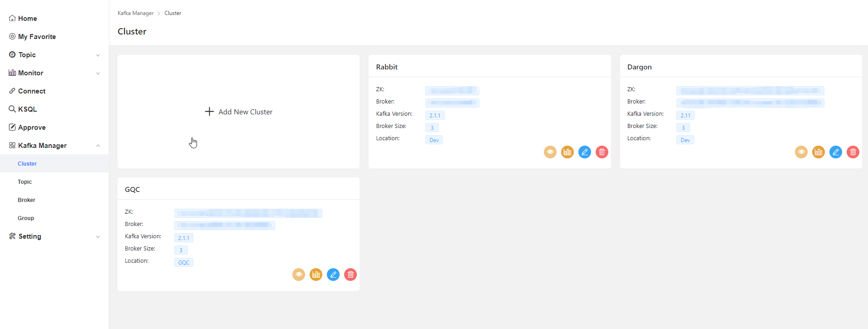868x329 pixels.
Task: Click the Rabbit ZK address value
Action: [452, 91]
